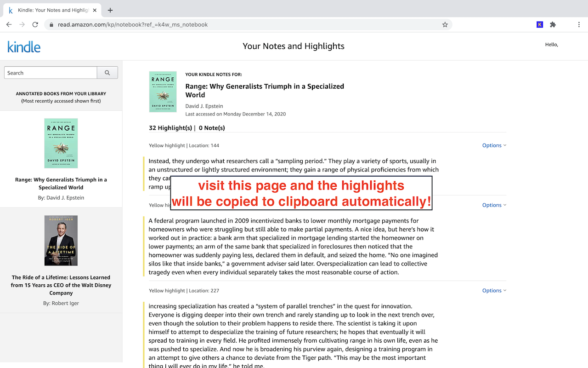Click the browser back arrow
Image resolution: width=588 pixels, height=368 pixels.
(9, 24)
